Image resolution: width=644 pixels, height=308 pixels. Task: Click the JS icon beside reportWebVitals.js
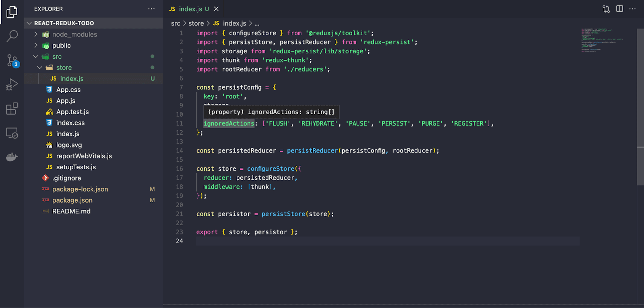49,156
